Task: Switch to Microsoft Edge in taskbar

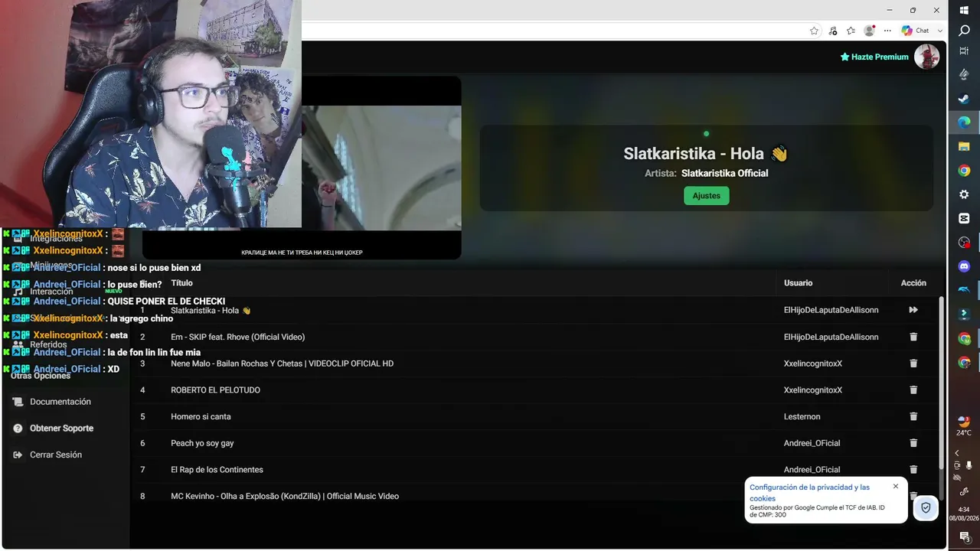Action: pyautogui.click(x=964, y=122)
